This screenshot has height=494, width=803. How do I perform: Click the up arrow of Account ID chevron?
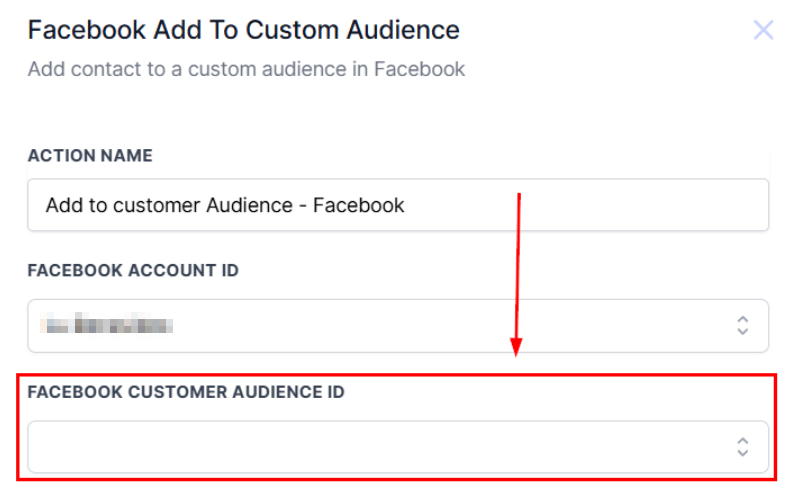pos(742,319)
